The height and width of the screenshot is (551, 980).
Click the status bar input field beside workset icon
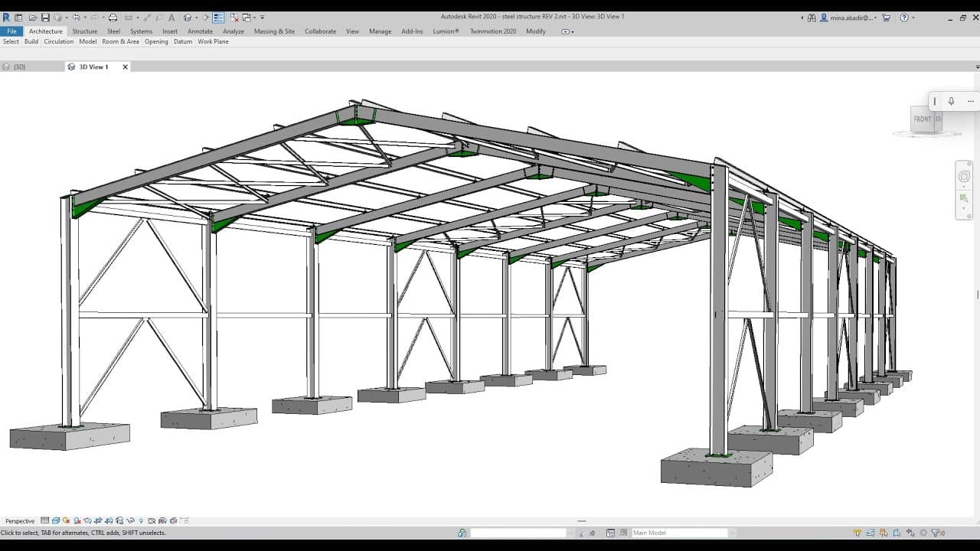(x=518, y=533)
